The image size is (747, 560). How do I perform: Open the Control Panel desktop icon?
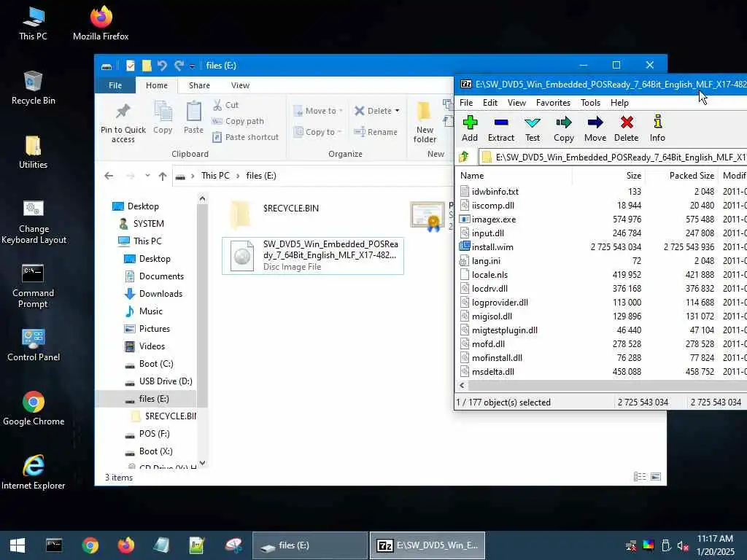point(34,345)
